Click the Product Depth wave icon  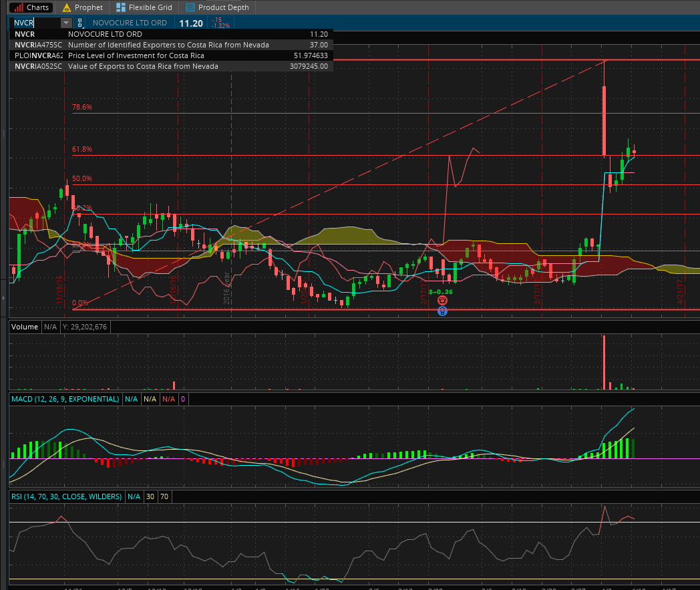point(190,7)
